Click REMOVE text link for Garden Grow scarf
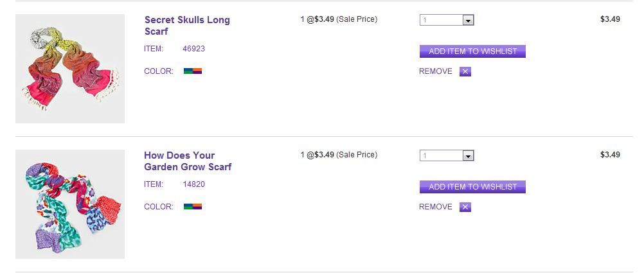Image resolution: width=644 pixels, height=273 pixels. (x=435, y=207)
